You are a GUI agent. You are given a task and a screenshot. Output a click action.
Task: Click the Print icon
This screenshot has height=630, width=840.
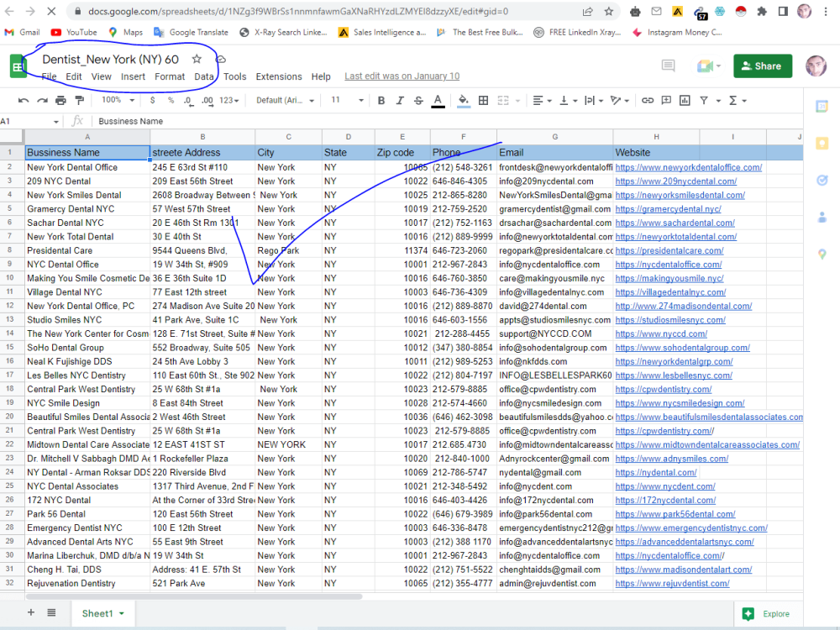pyautogui.click(x=61, y=100)
